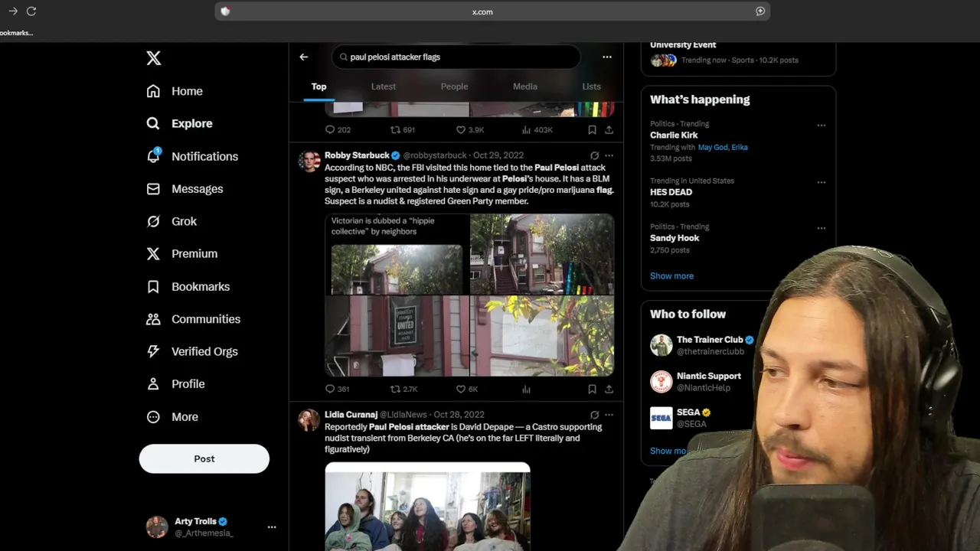Viewport: 980px width, 551px height.
Task: Repost the post with 691 reposts
Action: [x=403, y=130]
